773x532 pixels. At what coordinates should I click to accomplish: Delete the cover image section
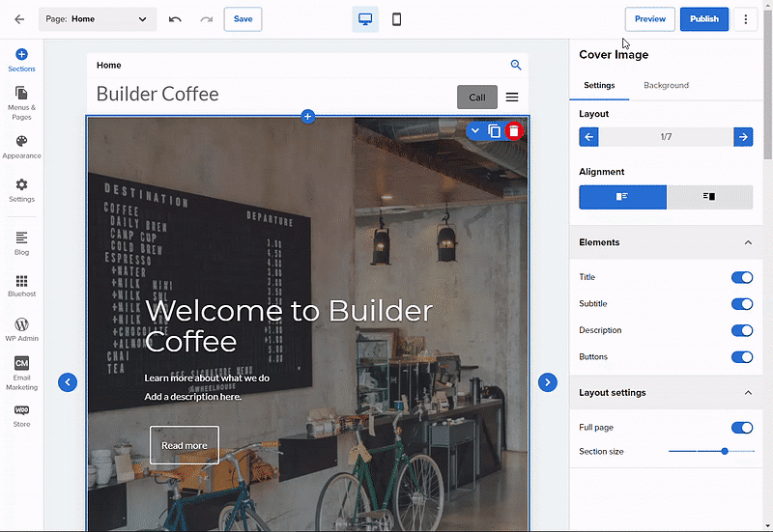(x=514, y=131)
